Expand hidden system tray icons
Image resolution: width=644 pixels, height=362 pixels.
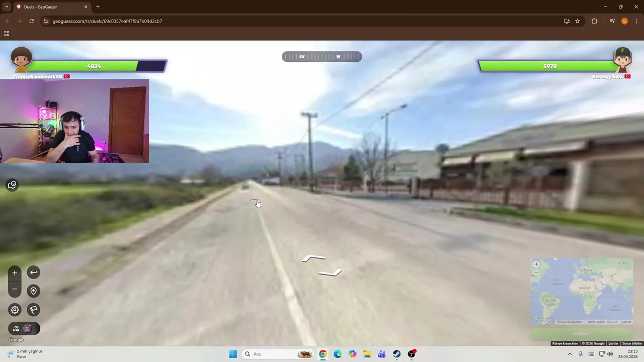(570, 354)
